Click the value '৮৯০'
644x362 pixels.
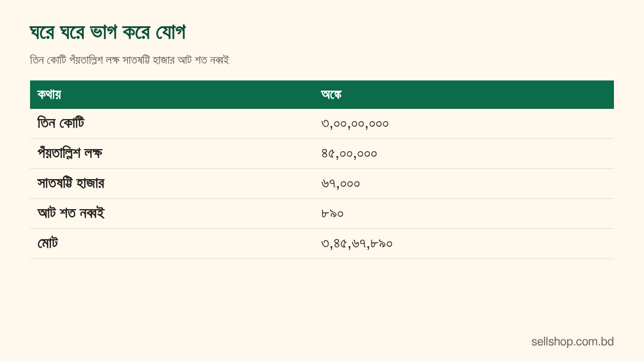332,214
